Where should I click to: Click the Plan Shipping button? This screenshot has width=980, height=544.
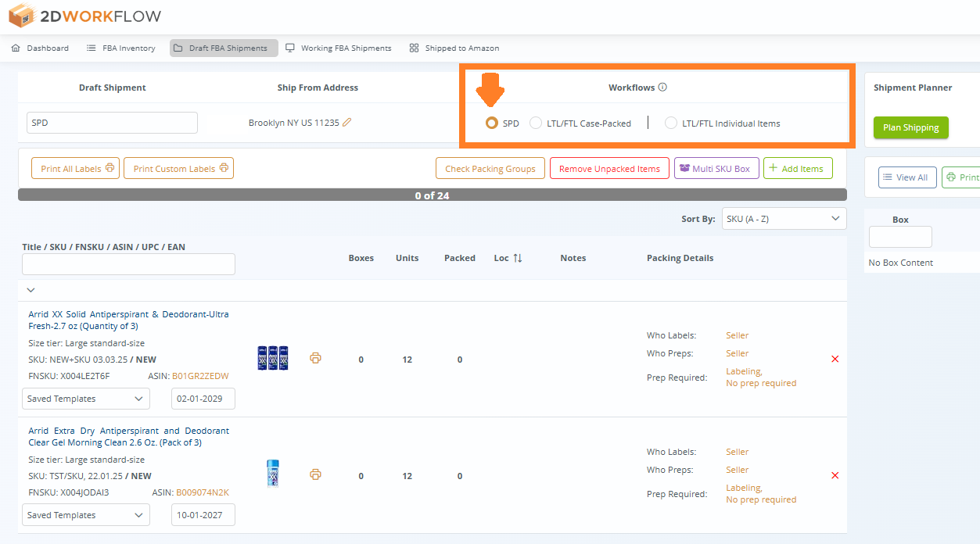[x=910, y=127]
